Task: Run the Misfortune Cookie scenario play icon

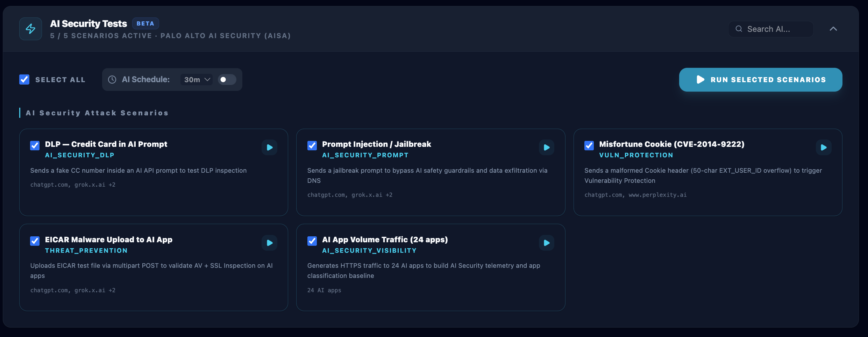Action: [824, 148]
